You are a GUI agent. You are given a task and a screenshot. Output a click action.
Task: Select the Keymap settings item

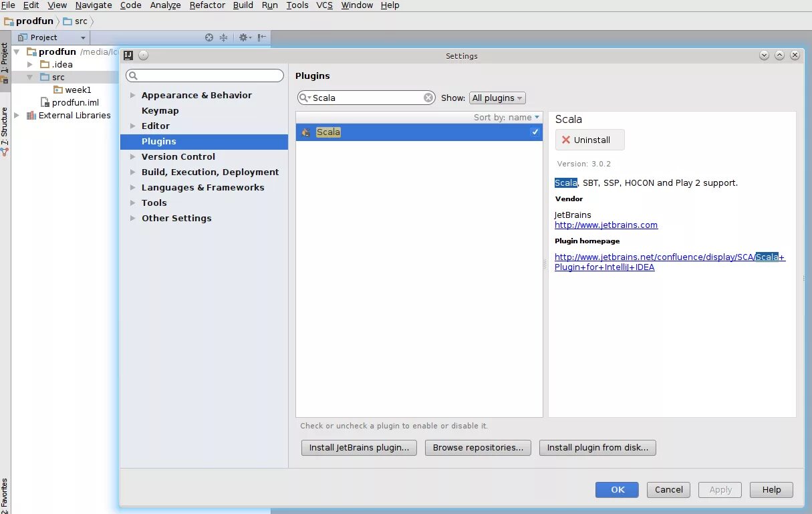coord(160,111)
